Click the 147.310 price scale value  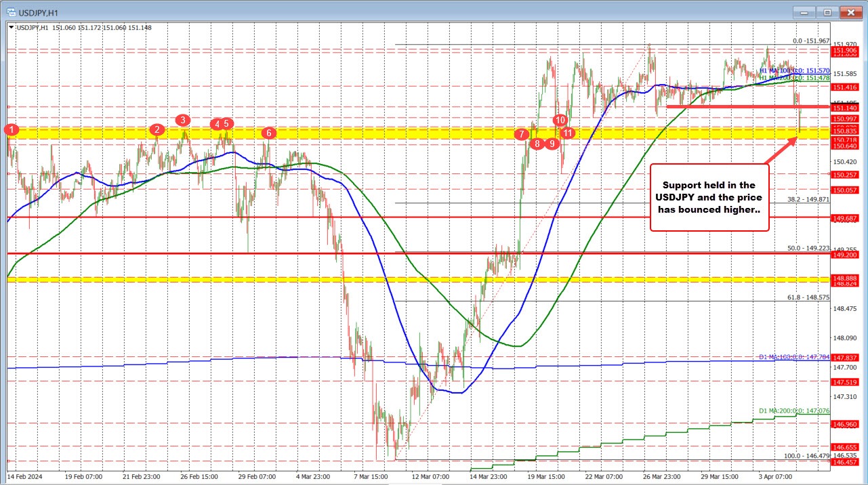[x=845, y=396]
